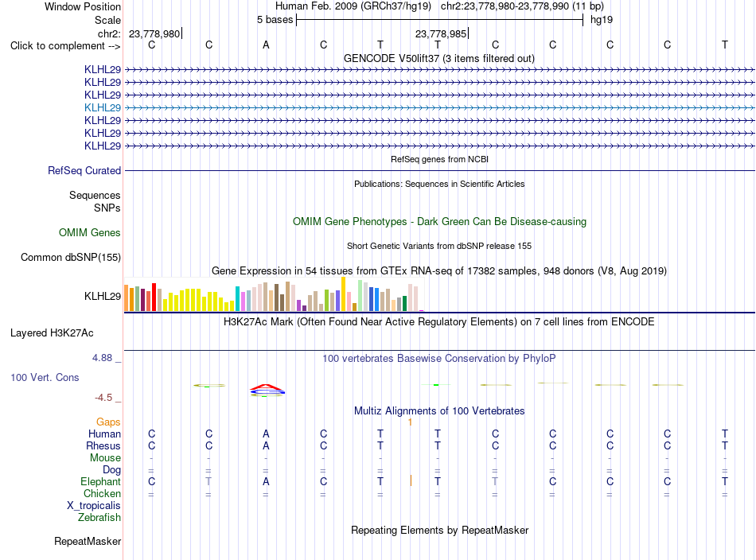Click the 23,778,980 position label
This screenshot has width=756, height=560.
point(154,33)
